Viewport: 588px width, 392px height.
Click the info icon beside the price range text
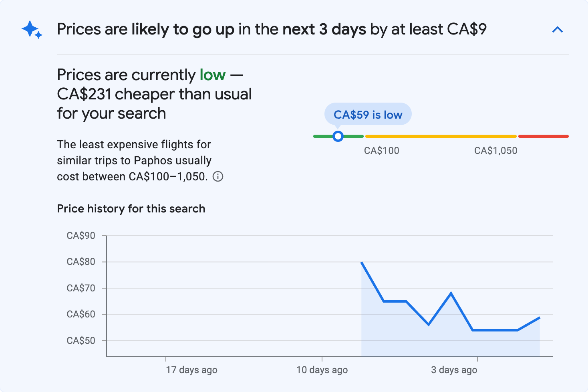tap(218, 176)
